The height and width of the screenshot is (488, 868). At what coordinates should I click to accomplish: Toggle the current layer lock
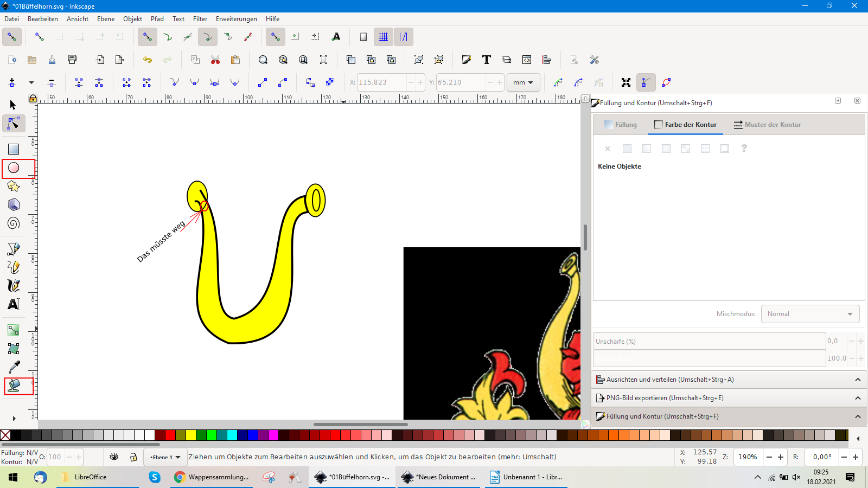133,457
